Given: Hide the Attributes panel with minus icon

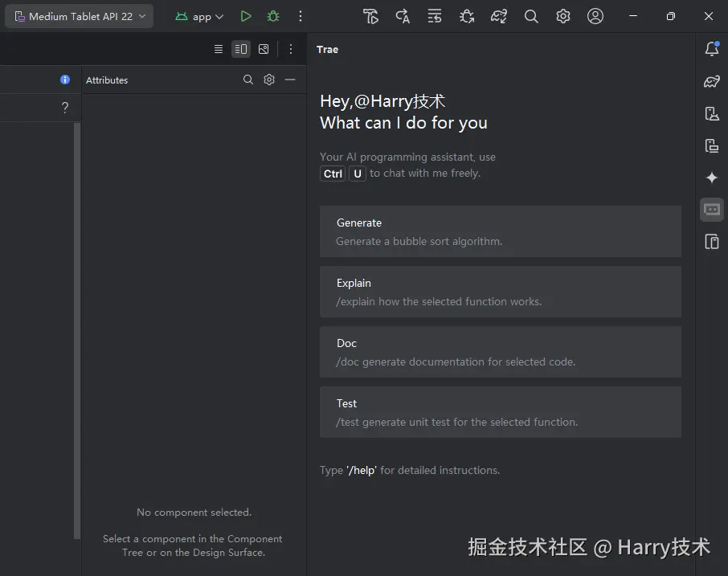Looking at the screenshot, I should pos(290,80).
